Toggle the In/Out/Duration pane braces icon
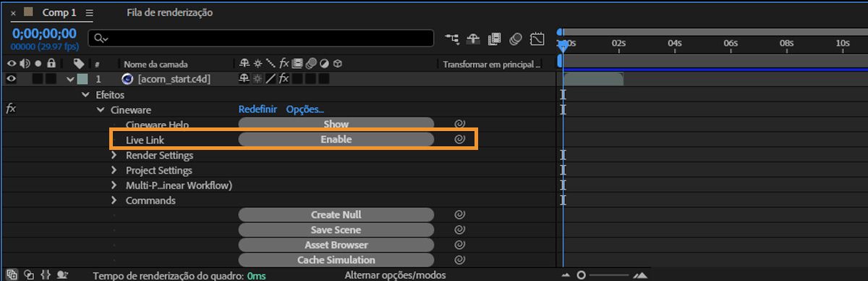This screenshot has width=868, height=281. [x=45, y=275]
